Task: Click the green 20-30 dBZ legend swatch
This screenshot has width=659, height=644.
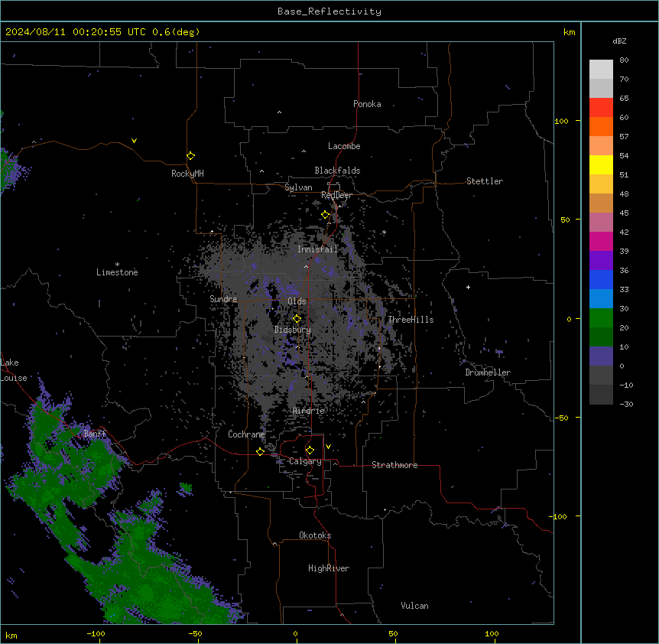Action: 601,318
